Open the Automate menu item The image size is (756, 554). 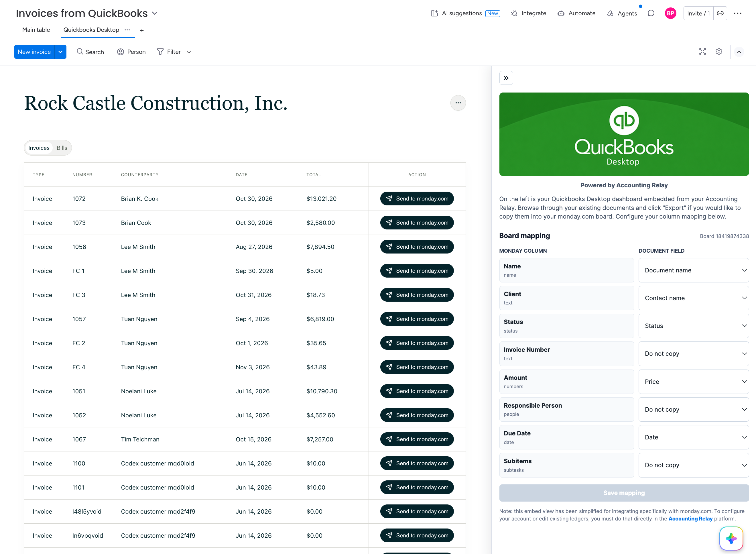coord(577,13)
